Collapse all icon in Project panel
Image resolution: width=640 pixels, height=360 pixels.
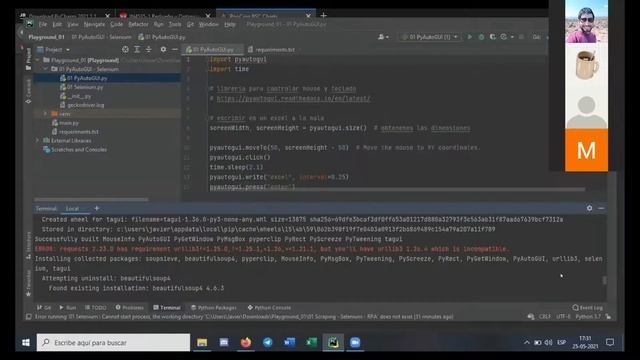[x=149, y=49]
